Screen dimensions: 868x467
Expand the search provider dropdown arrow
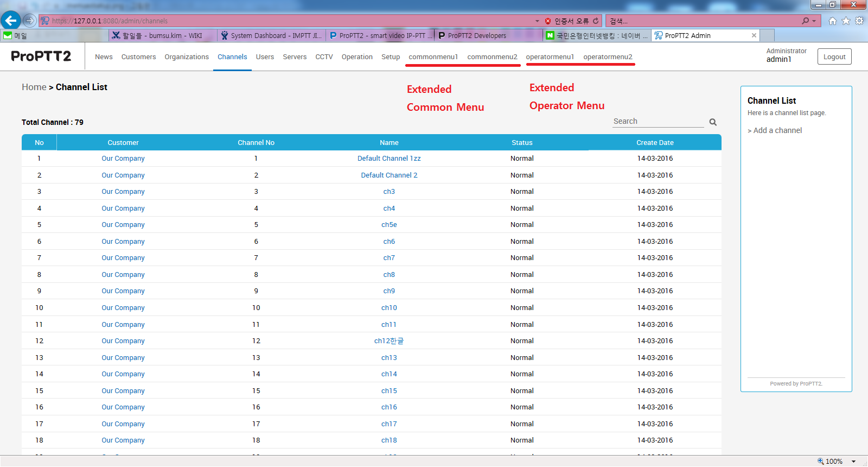(814, 21)
